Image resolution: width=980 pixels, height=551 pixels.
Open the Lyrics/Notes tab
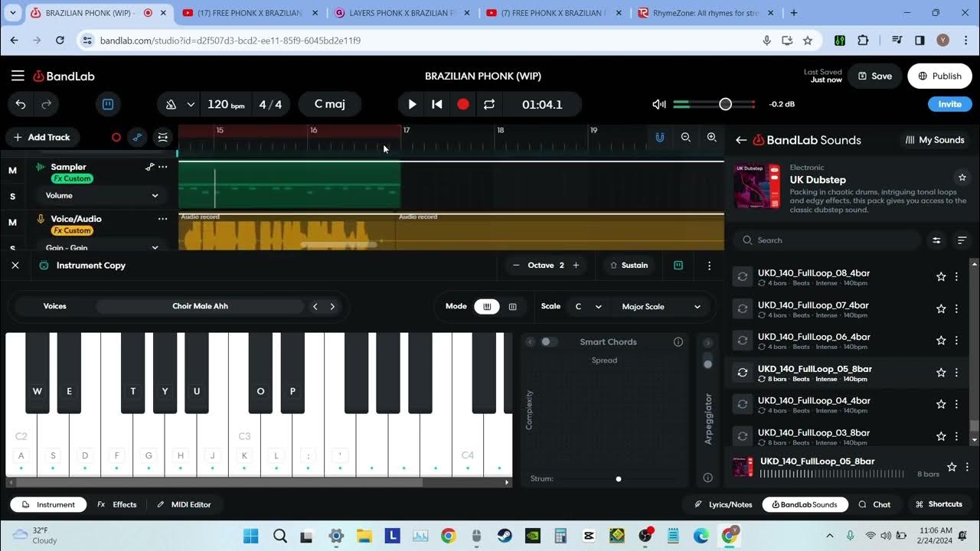(x=724, y=504)
